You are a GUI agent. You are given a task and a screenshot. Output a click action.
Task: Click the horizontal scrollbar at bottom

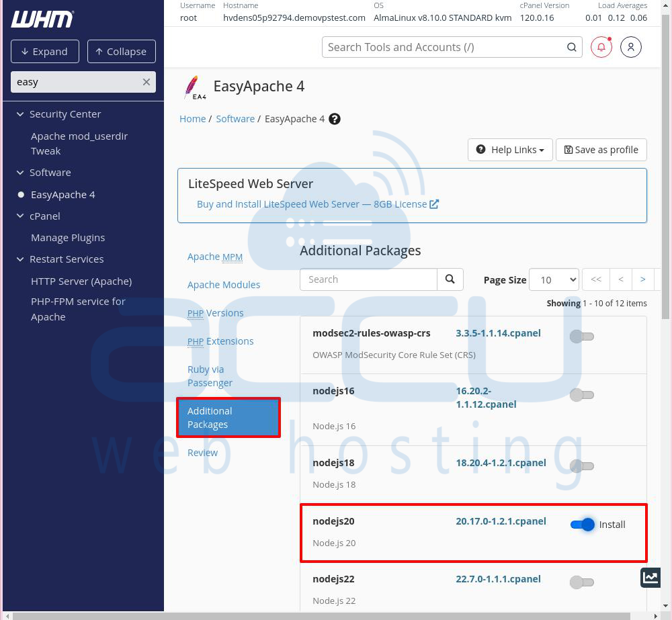pos(321,616)
